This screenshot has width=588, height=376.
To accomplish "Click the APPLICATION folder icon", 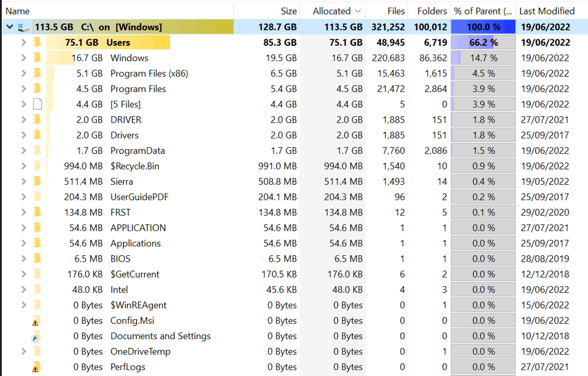I will click(x=37, y=228).
